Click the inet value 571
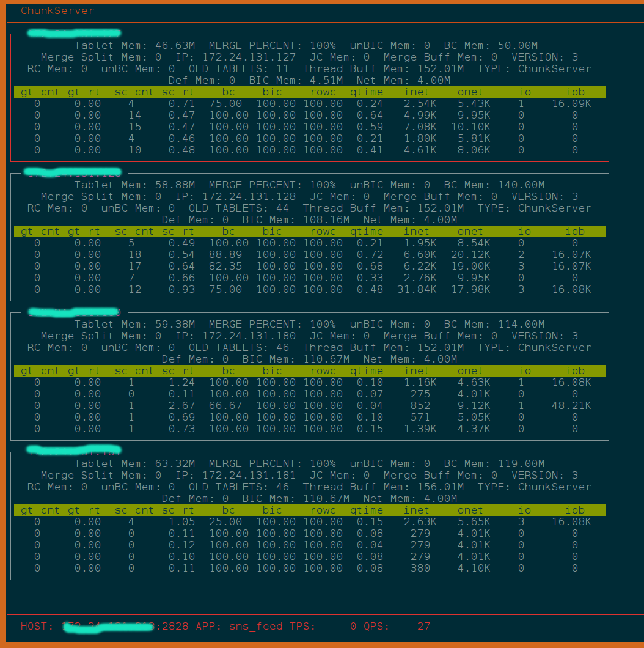Image resolution: width=644 pixels, height=648 pixels. [420, 417]
